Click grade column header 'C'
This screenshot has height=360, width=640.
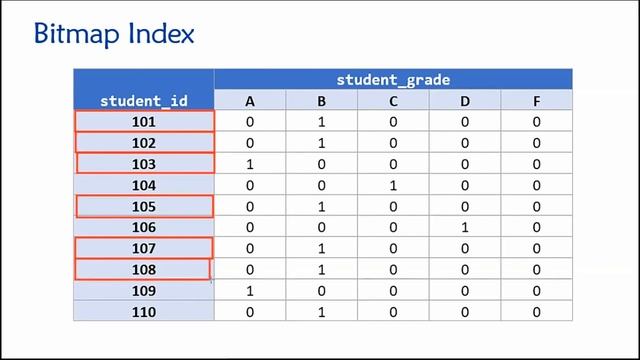393,100
